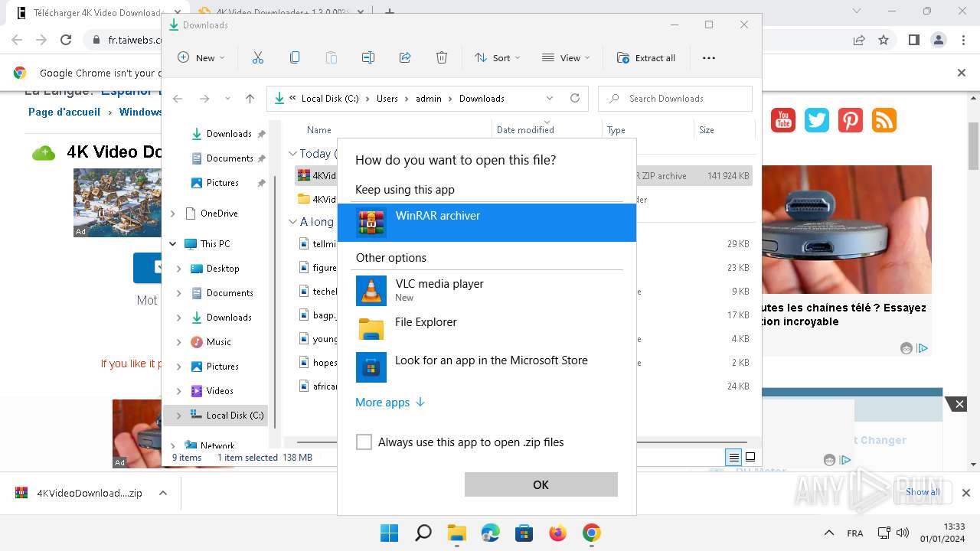The image size is (980, 551).
Task: Open the YouTube social icon on webpage
Action: (x=783, y=120)
